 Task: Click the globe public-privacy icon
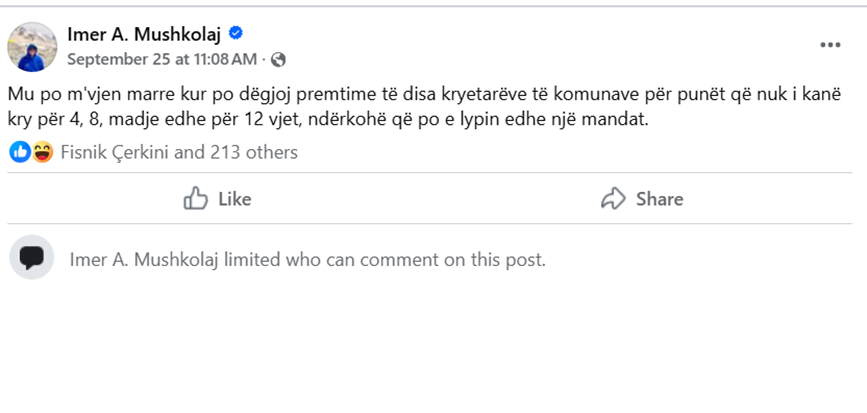[x=278, y=59]
